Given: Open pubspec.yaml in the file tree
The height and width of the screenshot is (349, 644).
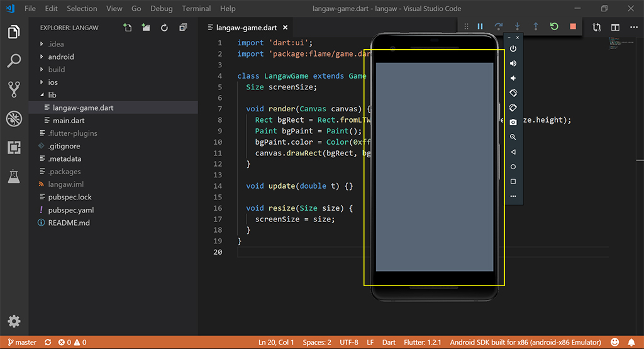Looking at the screenshot, I should (x=70, y=210).
